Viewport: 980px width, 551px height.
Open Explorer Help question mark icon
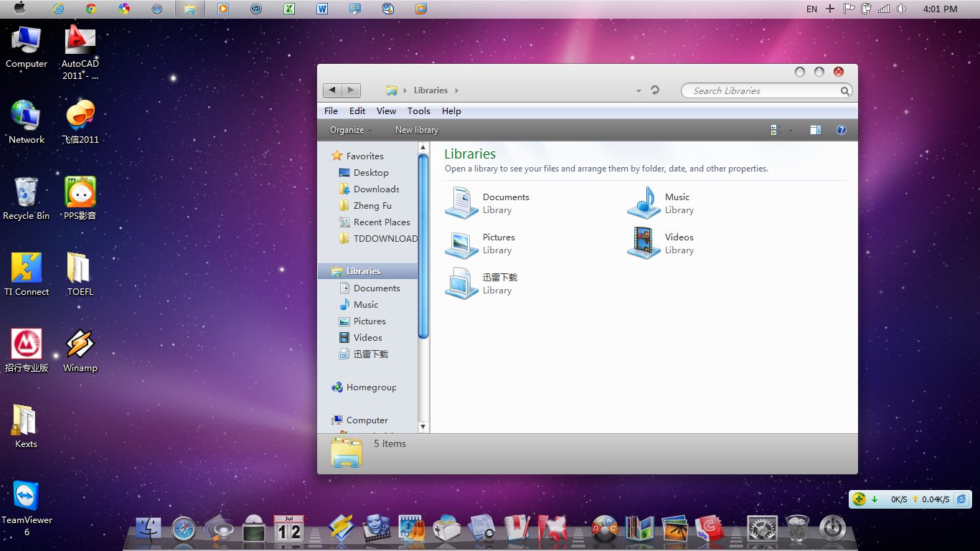pyautogui.click(x=842, y=130)
